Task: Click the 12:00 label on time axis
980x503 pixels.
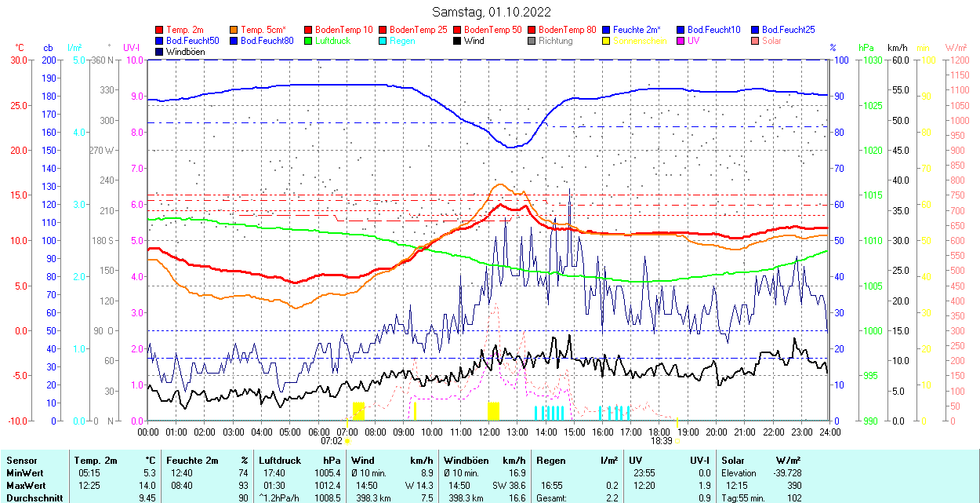Action: pyautogui.click(x=489, y=432)
